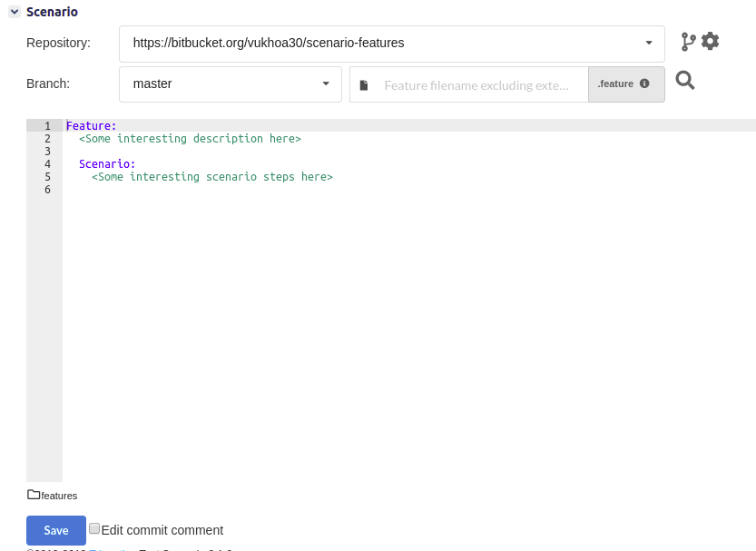Click the Scenario section heading text
Screen dimensions: 756x551
[52, 12]
